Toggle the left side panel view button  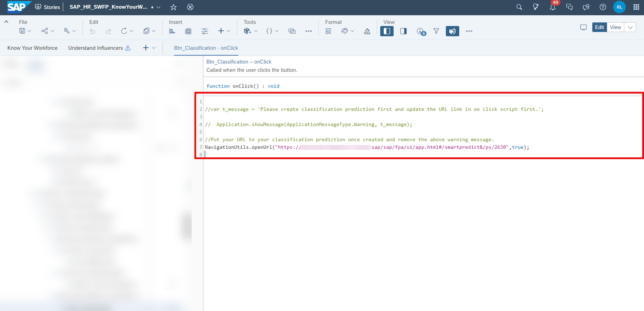coord(387,31)
